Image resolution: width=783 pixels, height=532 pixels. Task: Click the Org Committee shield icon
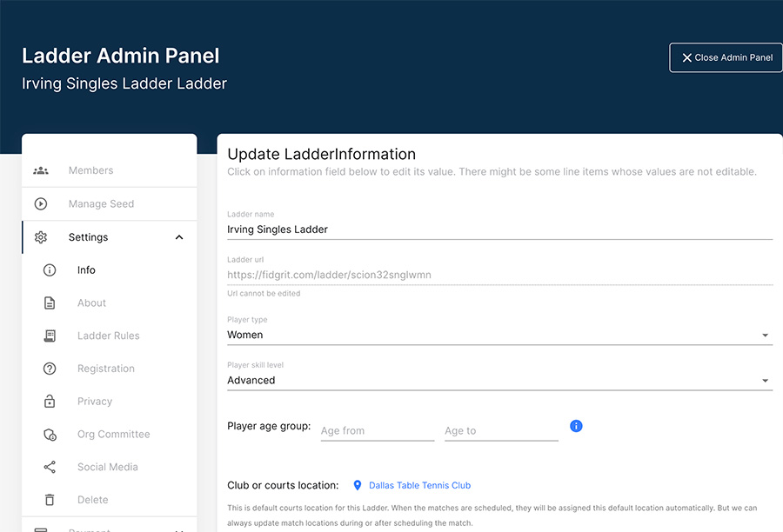click(50, 435)
